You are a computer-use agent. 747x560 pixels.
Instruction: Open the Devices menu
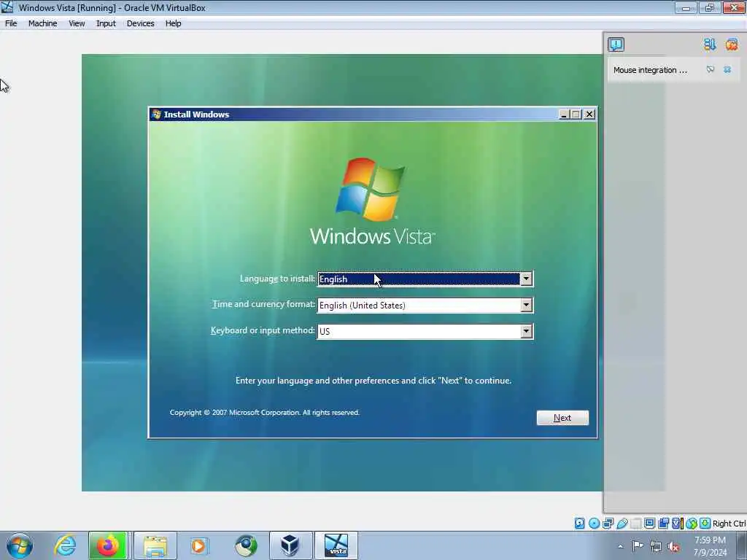click(141, 23)
